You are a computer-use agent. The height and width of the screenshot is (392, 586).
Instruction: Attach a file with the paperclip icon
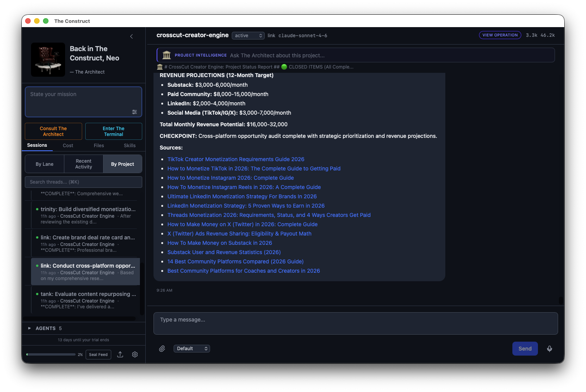[162, 349]
